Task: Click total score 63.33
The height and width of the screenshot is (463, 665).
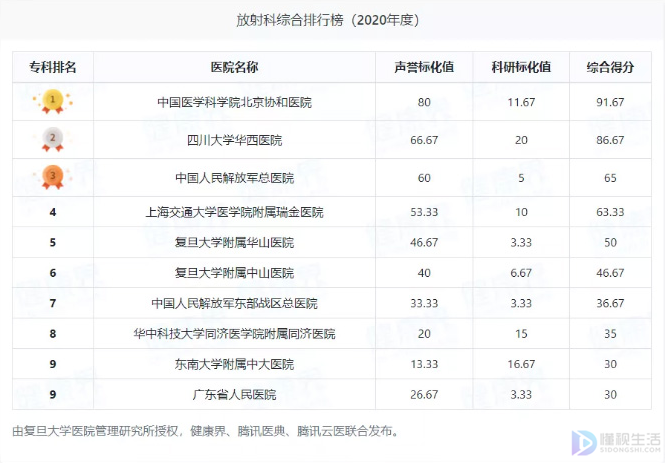Action: [610, 212]
